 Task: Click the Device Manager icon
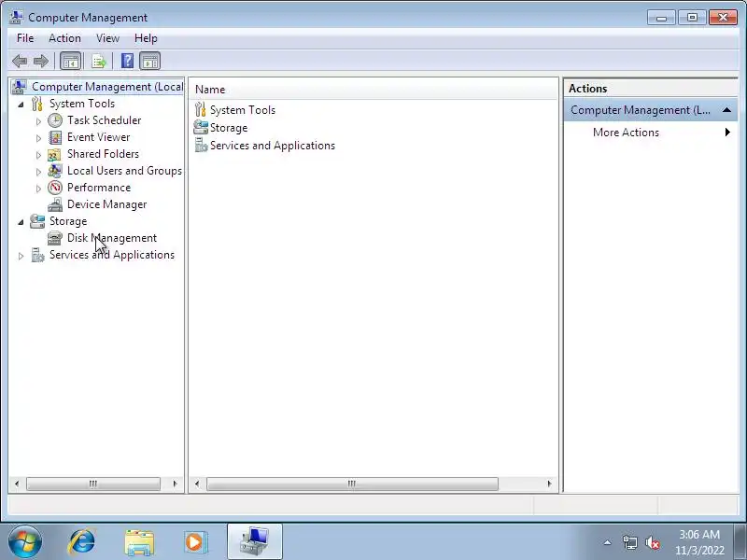click(x=55, y=204)
